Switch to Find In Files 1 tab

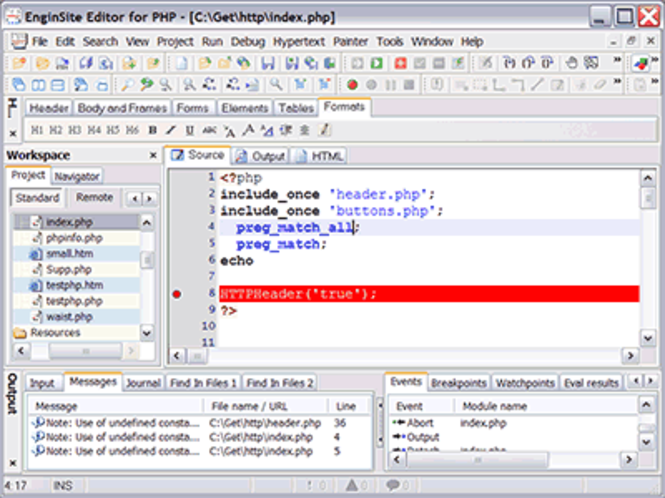[203, 383]
